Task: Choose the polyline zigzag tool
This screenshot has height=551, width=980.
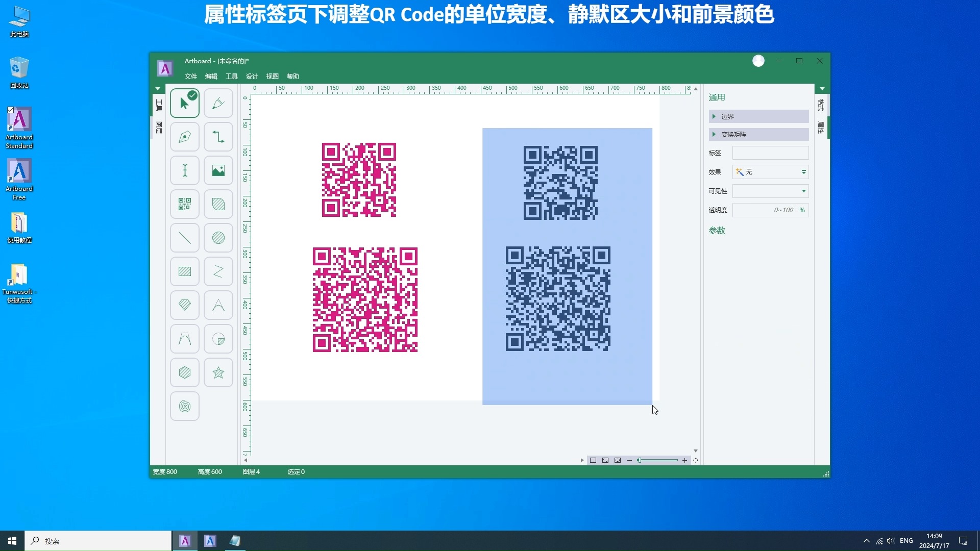Action: (218, 271)
